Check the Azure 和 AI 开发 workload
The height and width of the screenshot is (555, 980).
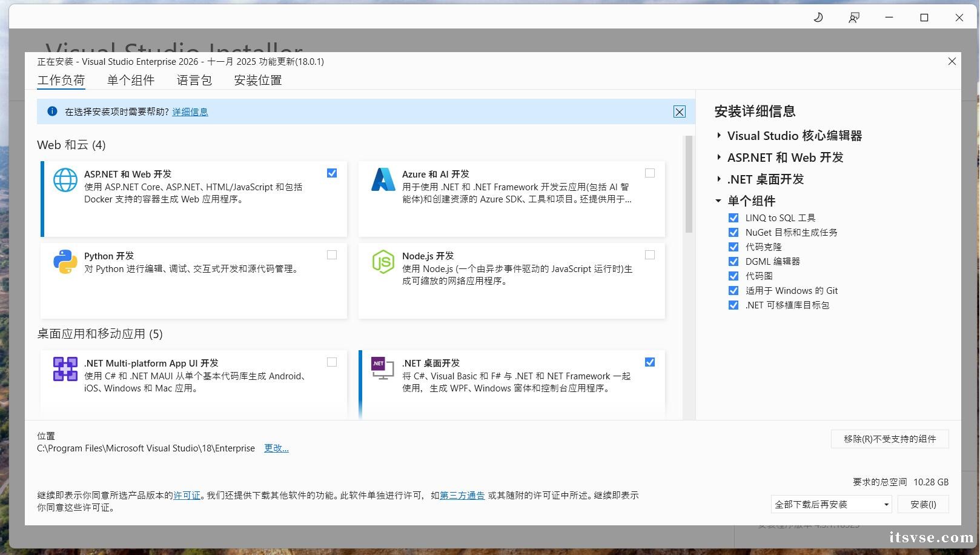coord(650,173)
